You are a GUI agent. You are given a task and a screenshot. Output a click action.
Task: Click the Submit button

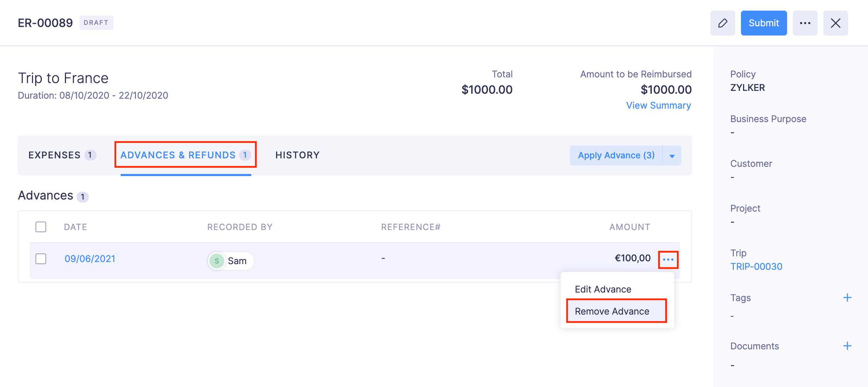pyautogui.click(x=764, y=23)
